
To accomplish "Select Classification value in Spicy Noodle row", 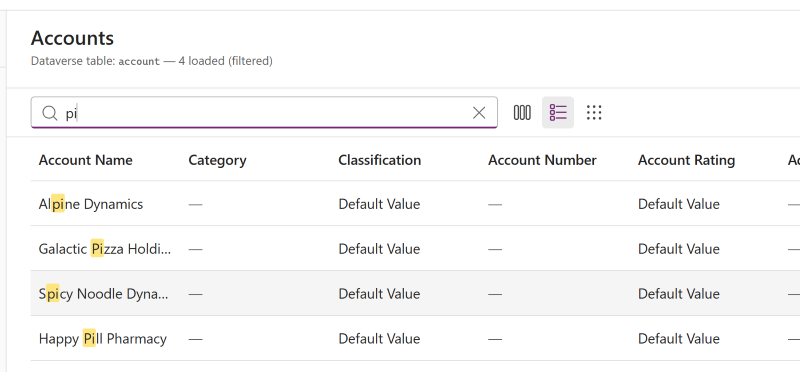I will coord(379,294).
